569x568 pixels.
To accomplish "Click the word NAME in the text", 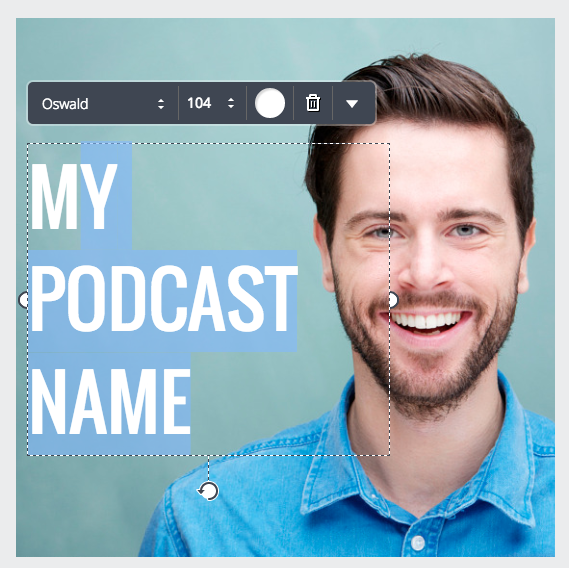I will pos(111,402).
